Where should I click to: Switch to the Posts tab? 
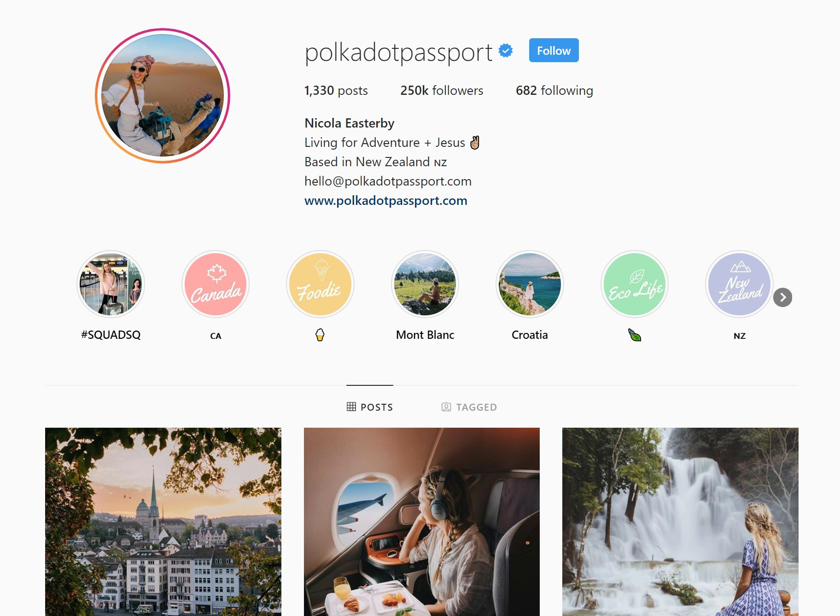(x=370, y=407)
